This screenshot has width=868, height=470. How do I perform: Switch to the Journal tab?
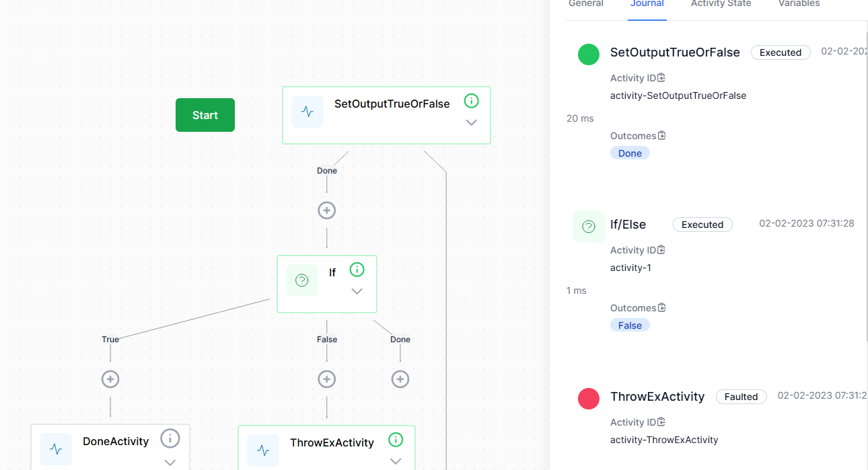[x=647, y=4]
